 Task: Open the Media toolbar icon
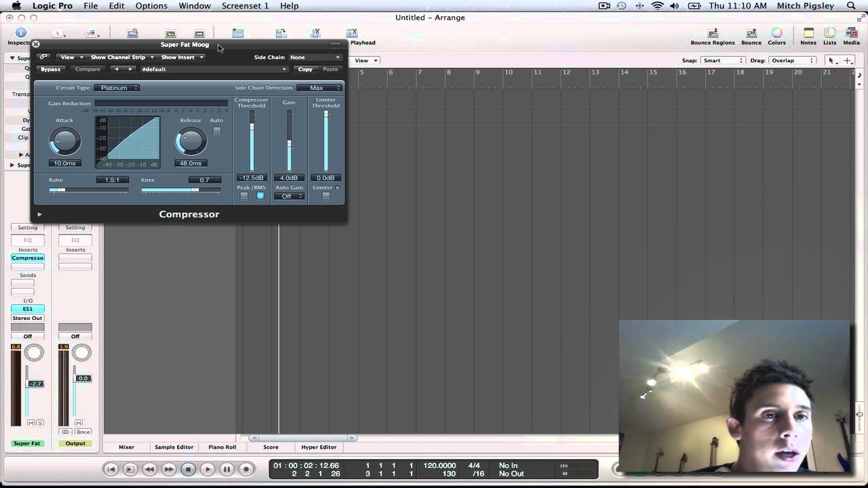pyautogui.click(x=851, y=33)
